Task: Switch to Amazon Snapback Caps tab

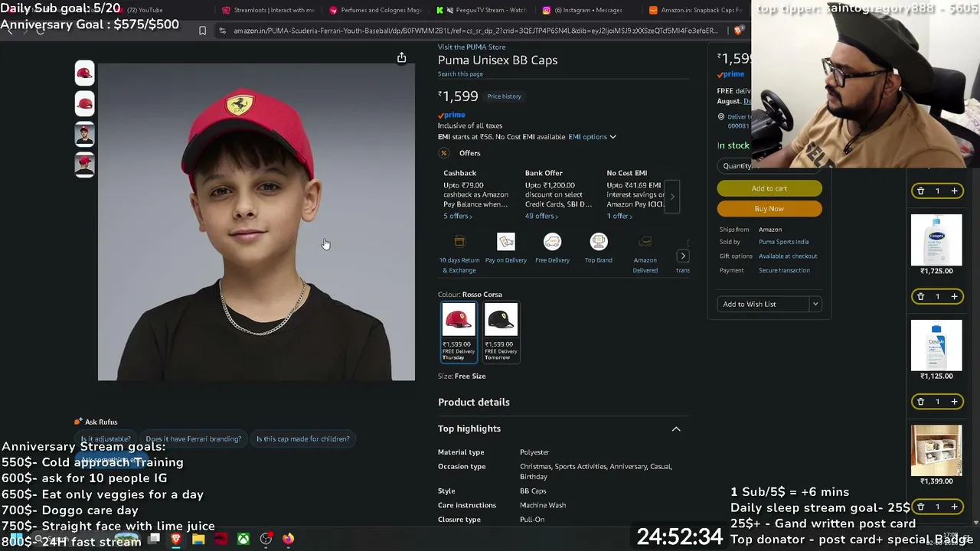Action: point(695,10)
